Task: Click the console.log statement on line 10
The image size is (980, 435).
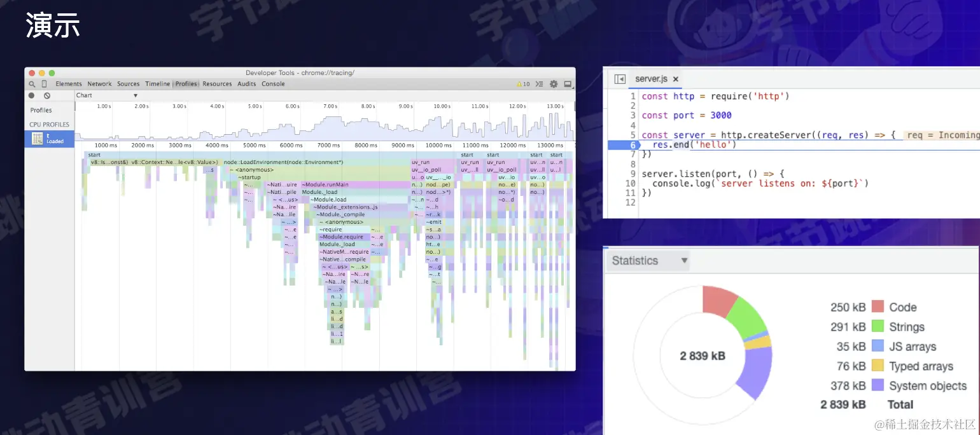Action: tap(760, 183)
